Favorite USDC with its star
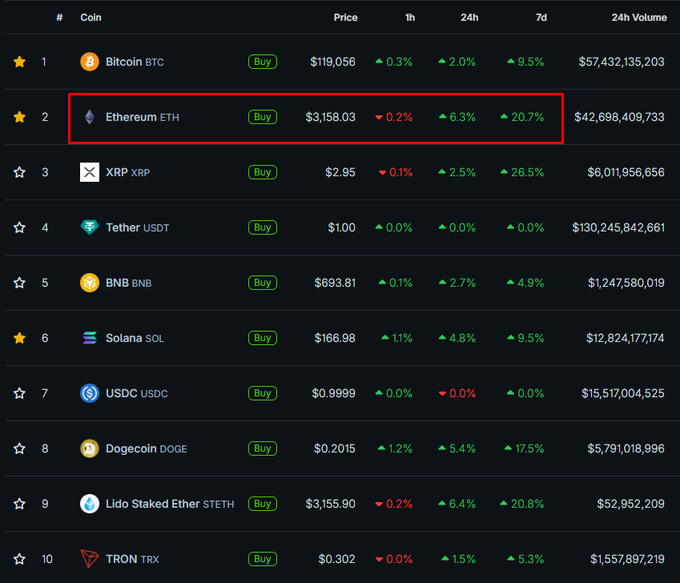This screenshot has width=680, height=583. click(19, 393)
